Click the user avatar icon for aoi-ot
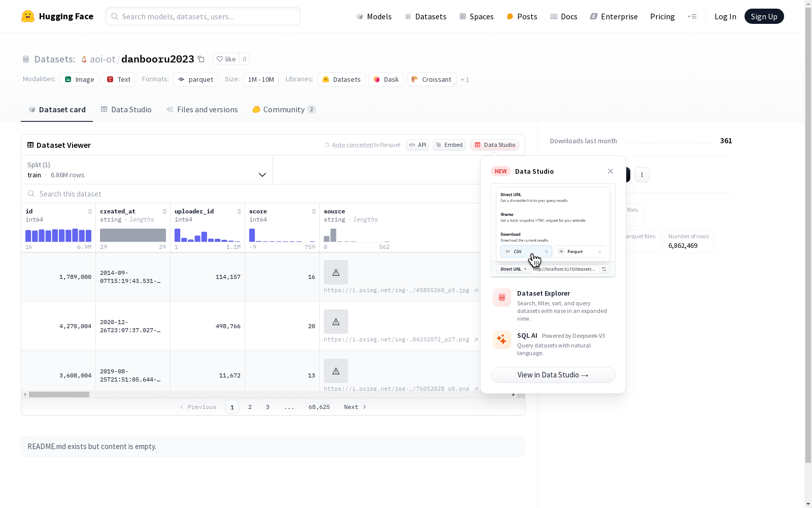The height and width of the screenshot is (508, 812). point(84,59)
